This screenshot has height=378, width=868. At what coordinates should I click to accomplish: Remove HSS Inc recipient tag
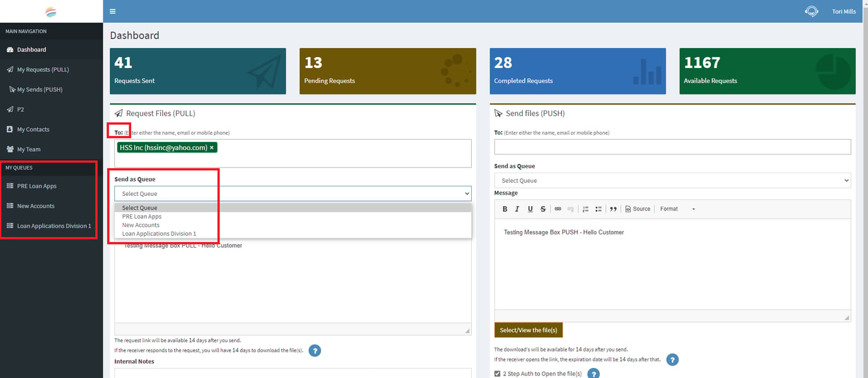click(x=212, y=147)
